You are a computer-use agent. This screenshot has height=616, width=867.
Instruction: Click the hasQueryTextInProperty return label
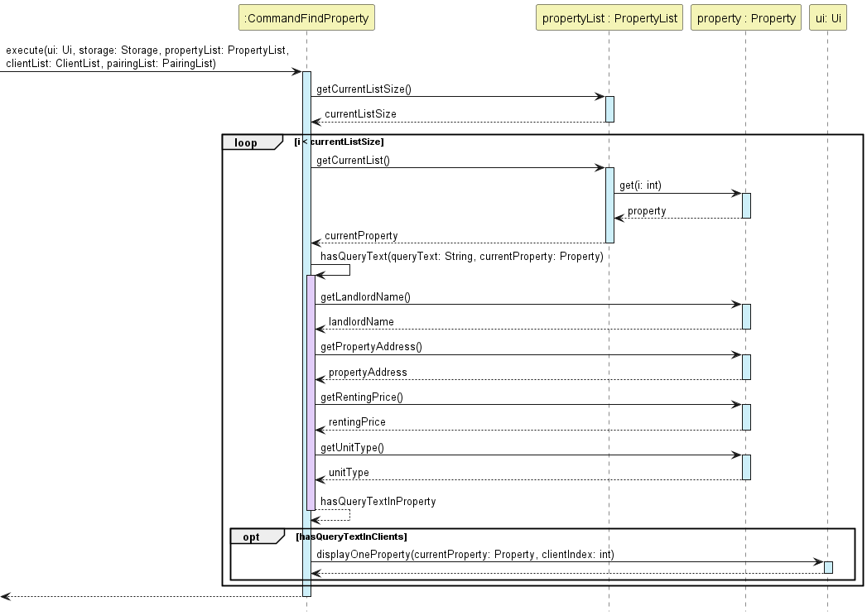click(x=378, y=501)
